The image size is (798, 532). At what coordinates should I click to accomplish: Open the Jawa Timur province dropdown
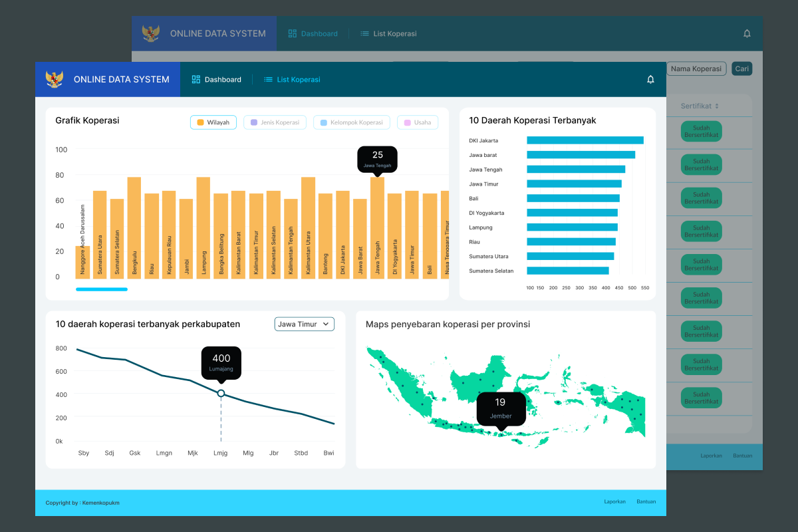304,324
